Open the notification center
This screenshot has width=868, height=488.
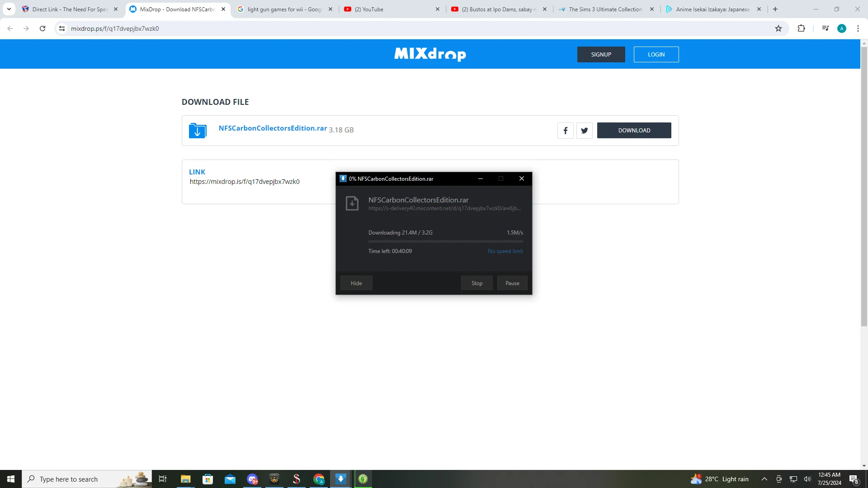[x=854, y=479]
